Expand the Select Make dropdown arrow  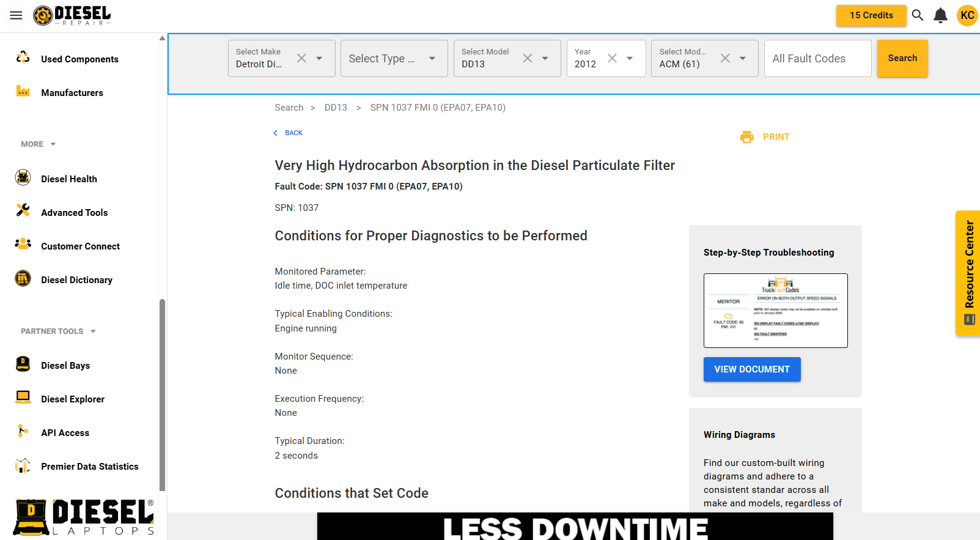point(319,58)
